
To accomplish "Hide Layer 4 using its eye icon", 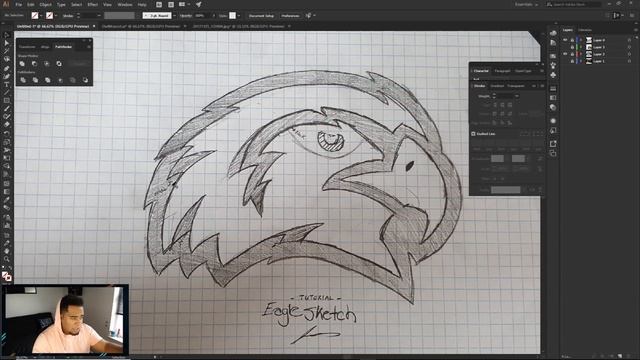I will coord(565,40).
